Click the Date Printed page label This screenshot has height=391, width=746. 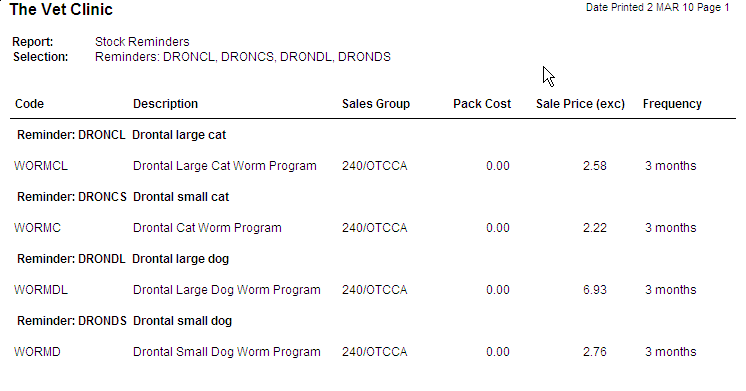pyautogui.click(x=658, y=8)
